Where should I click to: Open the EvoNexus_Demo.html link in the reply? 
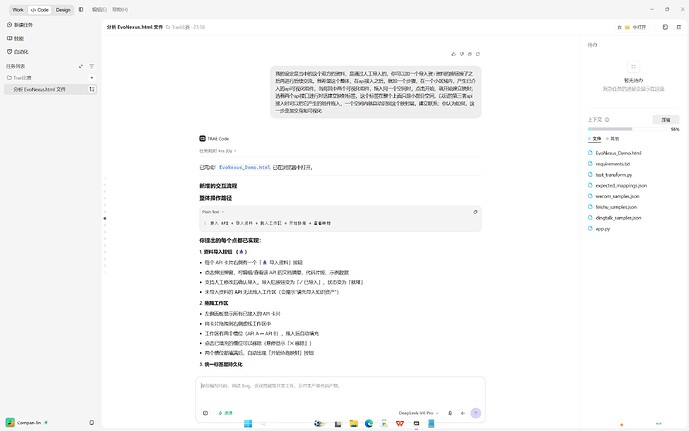pos(244,167)
